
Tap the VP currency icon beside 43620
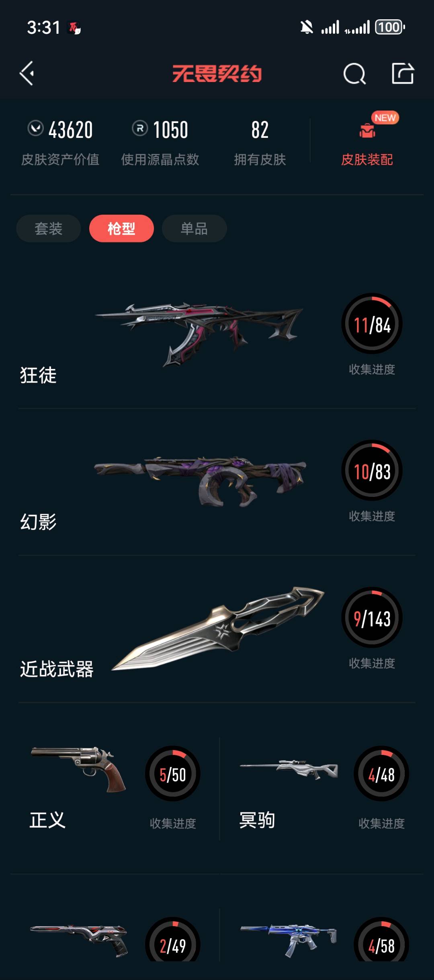(x=35, y=129)
